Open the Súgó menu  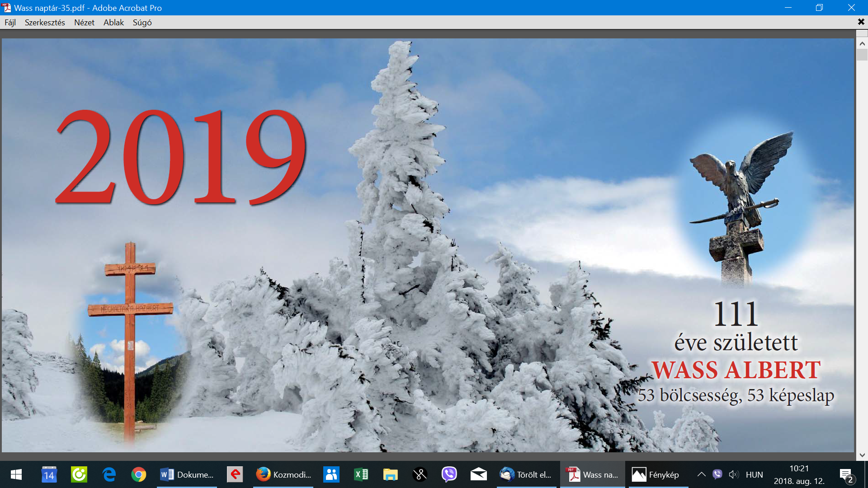tap(142, 23)
